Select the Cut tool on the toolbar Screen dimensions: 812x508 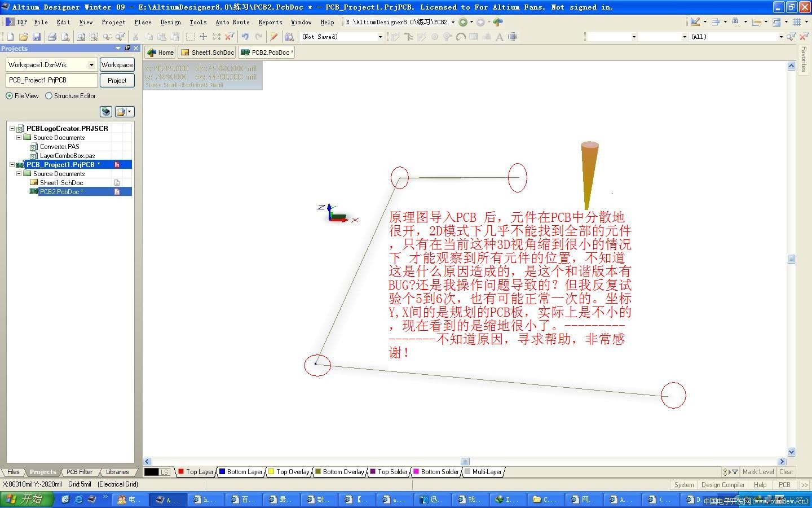tap(136, 36)
